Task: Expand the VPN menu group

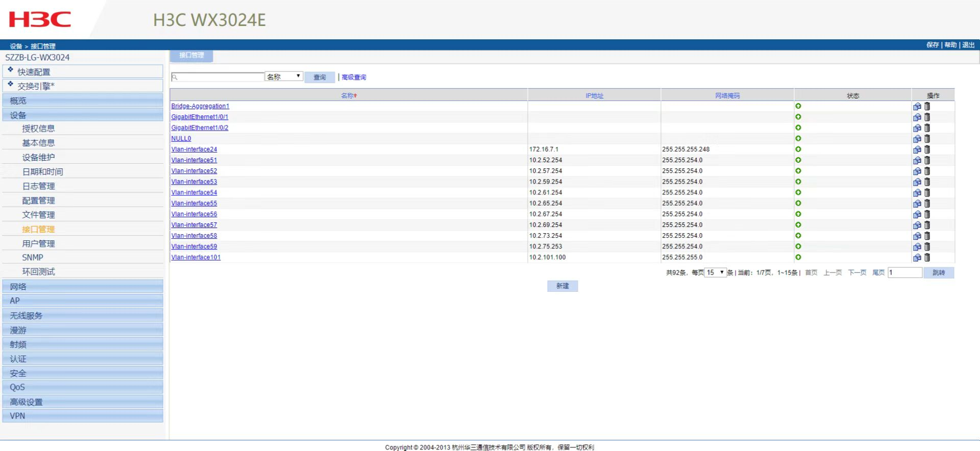Action: (83, 416)
